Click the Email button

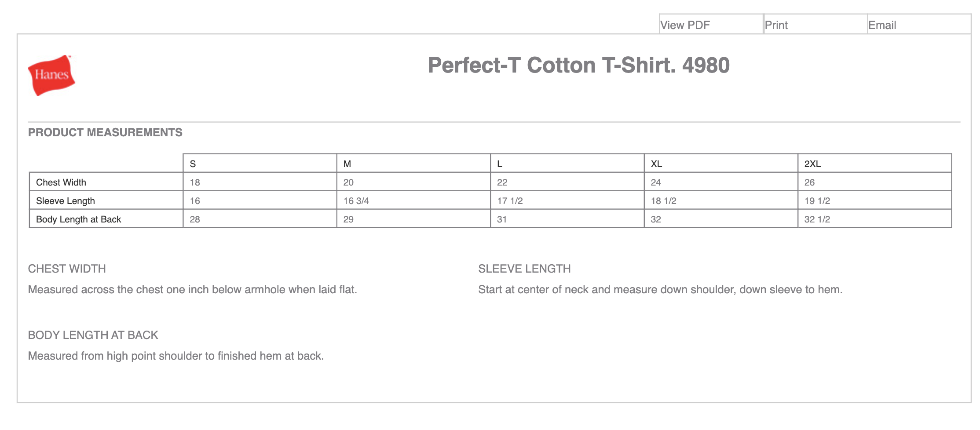[919, 24]
